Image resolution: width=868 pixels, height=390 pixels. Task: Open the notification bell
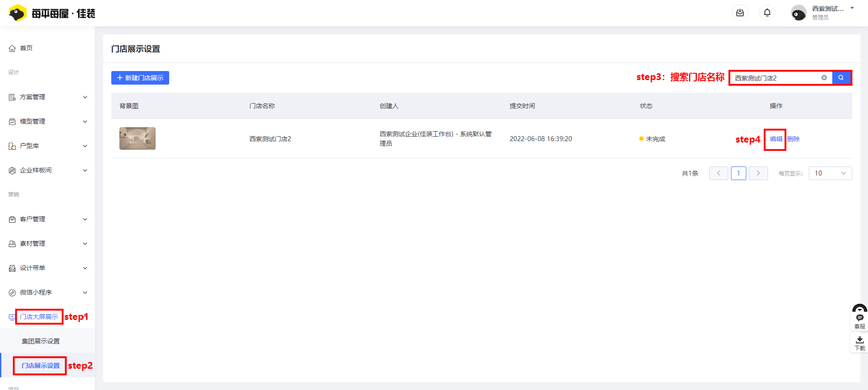[x=767, y=13]
